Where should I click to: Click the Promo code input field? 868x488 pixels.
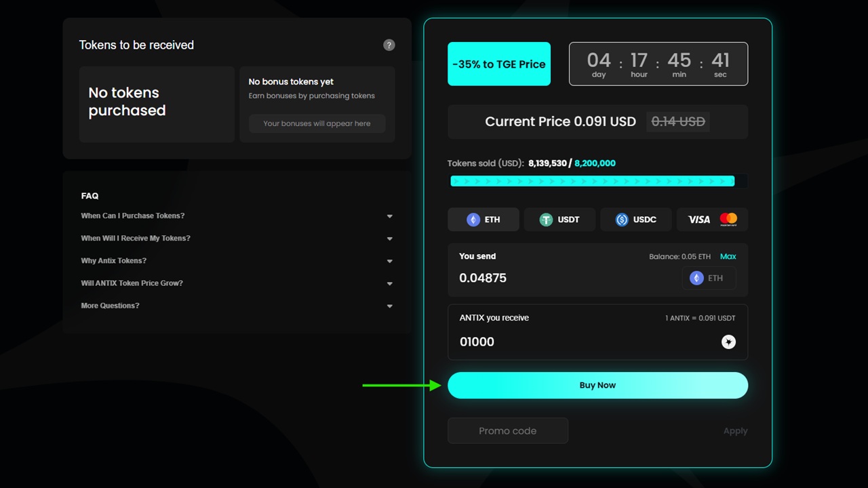click(508, 431)
